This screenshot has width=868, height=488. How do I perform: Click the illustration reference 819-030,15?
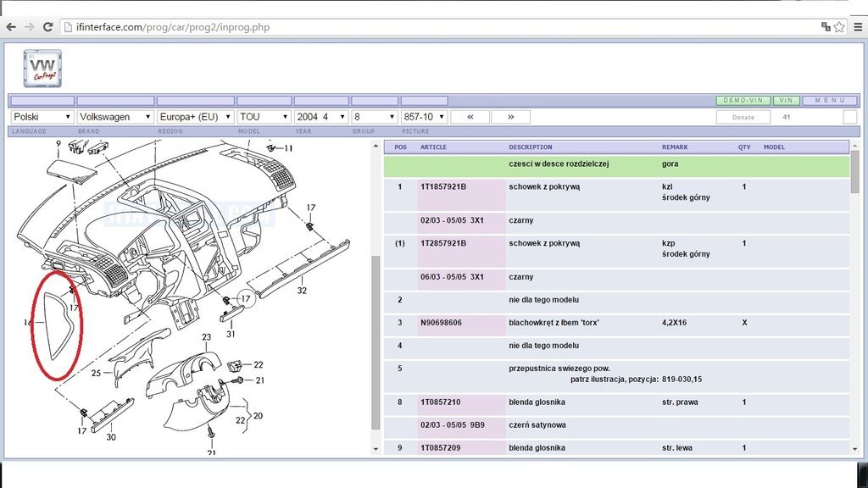682,380
